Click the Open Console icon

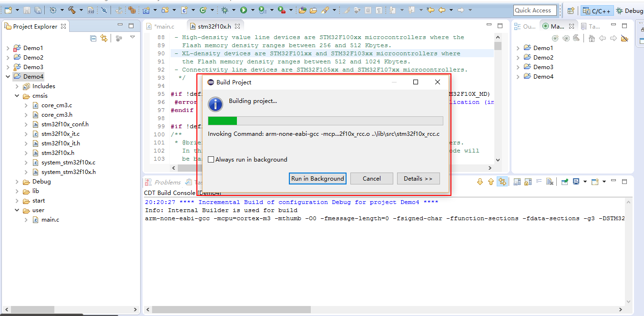click(595, 182)
